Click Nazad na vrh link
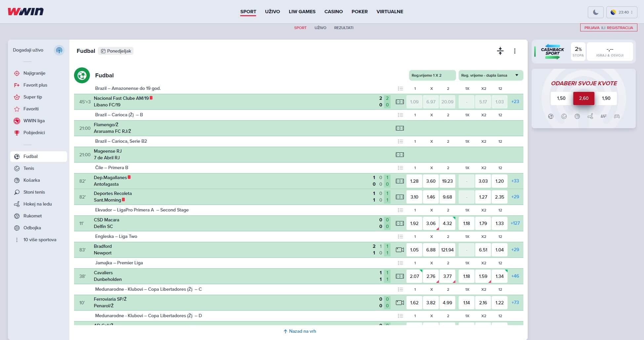This screenshot has height=340, width=644. click(300, 331)
